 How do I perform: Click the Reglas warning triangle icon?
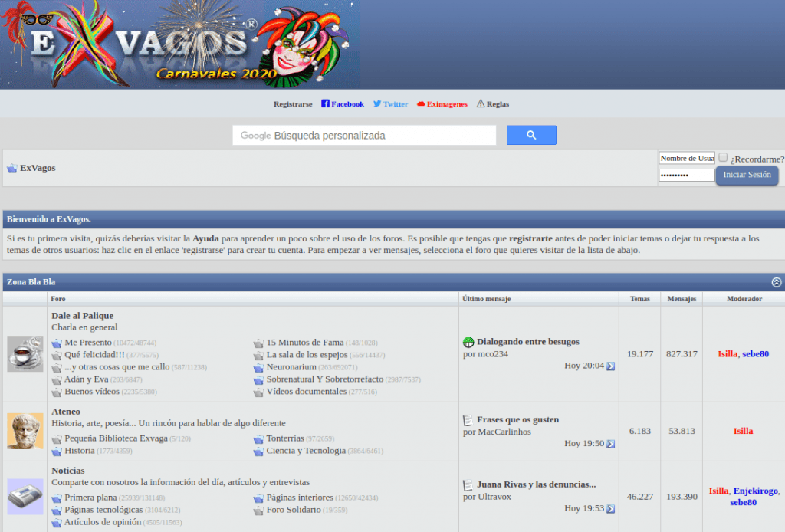click(481, 103)
